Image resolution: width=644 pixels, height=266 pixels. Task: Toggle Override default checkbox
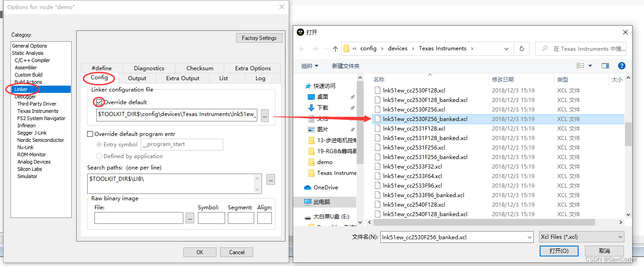[x=99, y=102]
